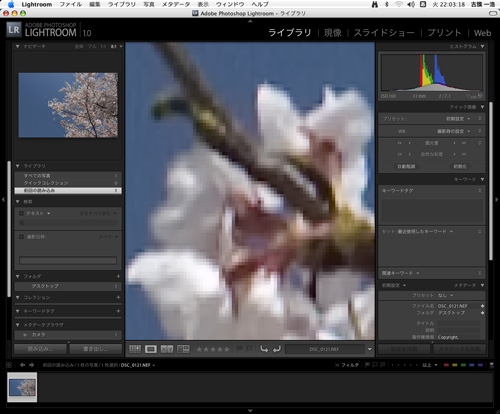Click the 読み込み import button
500x414 pixels.
(x=40, y=349)
